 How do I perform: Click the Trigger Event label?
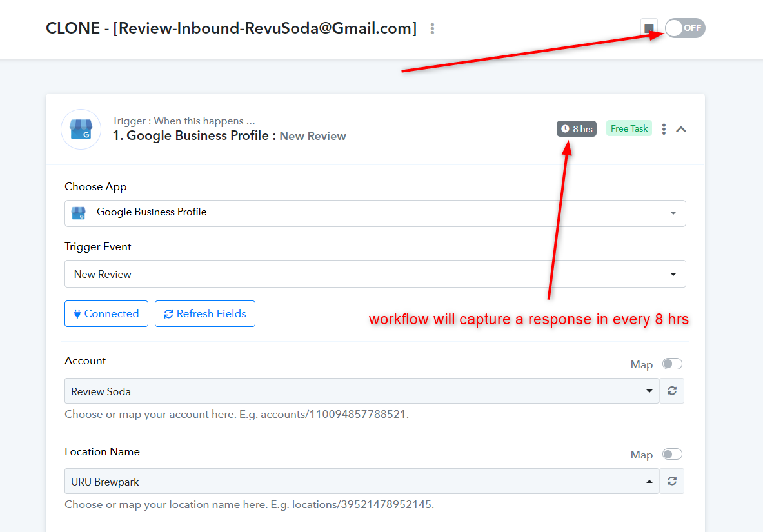point(98,247)
